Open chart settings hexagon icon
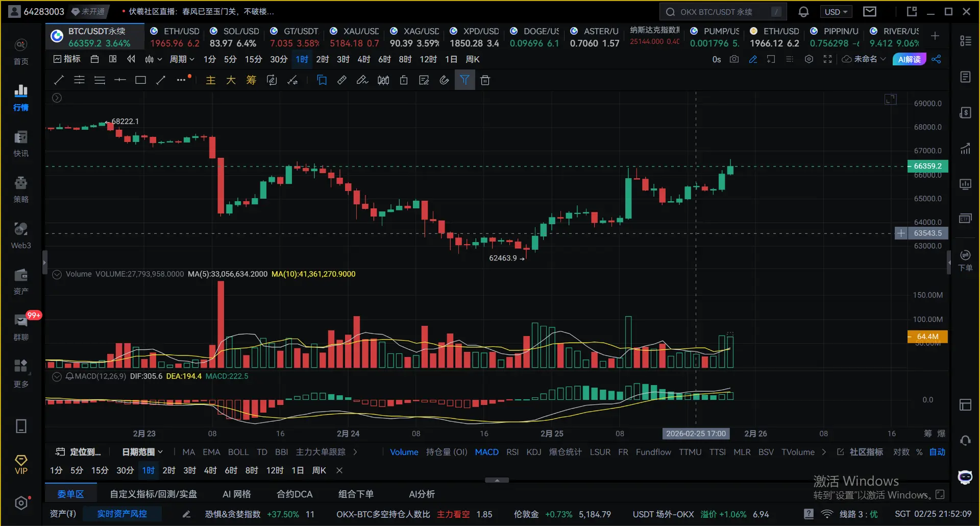The height and width of the screenshot is (526, 980). 808,59
